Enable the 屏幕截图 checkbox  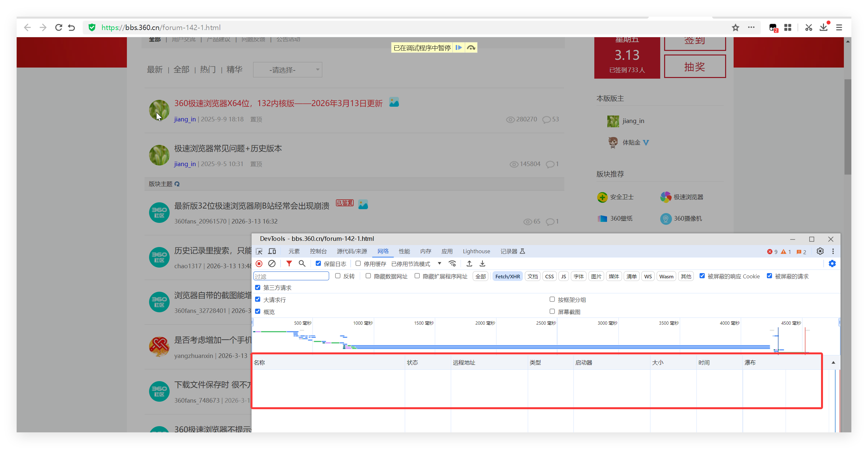pos(552,311)
